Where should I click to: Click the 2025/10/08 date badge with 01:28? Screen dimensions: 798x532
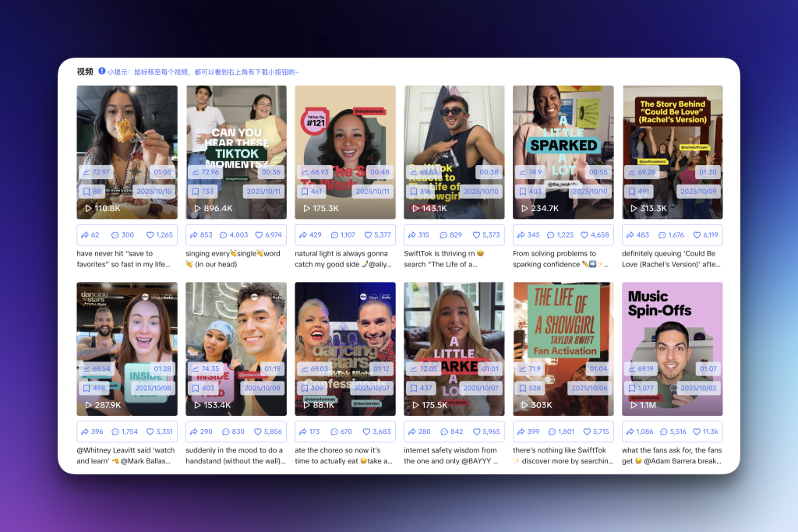[x=154, y=388]
